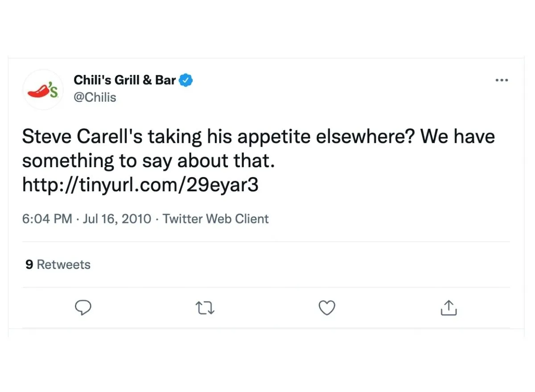Click the word Retweets
This screenshot has height=392, width=535.
click(64, 264)
